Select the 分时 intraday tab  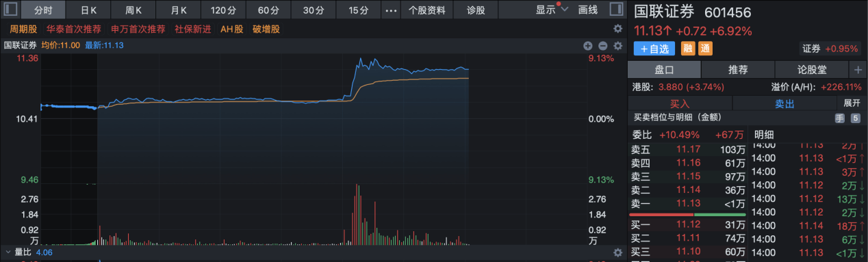click(x=44, y=10)
